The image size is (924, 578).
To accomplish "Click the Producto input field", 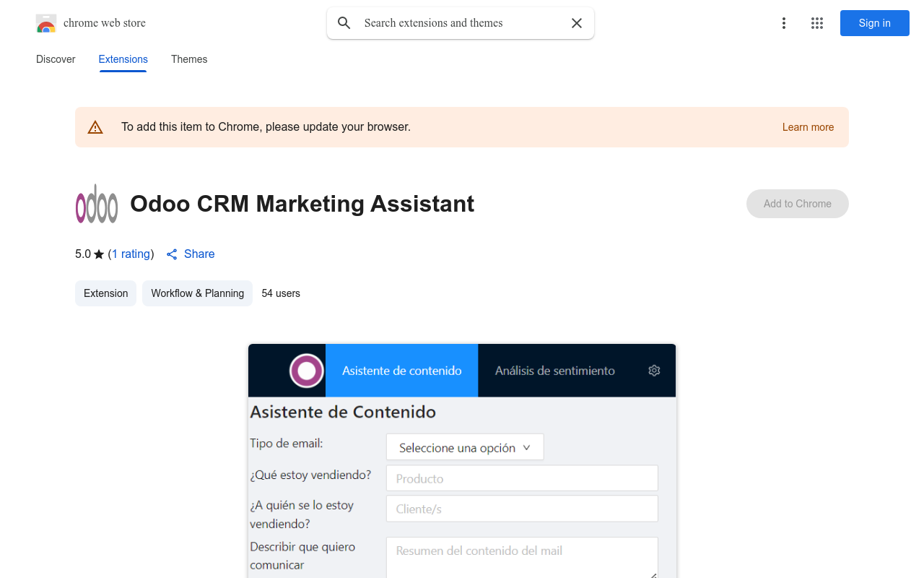I will [522, 478].
